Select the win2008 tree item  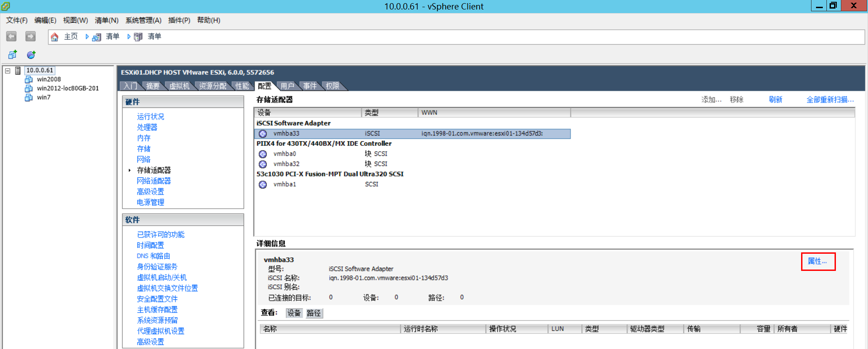(x=49, y=79)
